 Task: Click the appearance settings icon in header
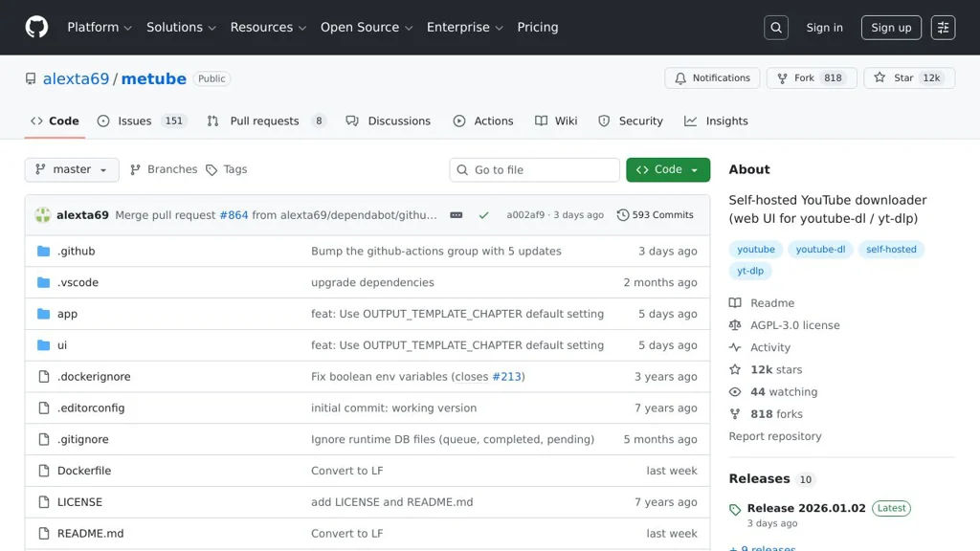tap(943, 28)
